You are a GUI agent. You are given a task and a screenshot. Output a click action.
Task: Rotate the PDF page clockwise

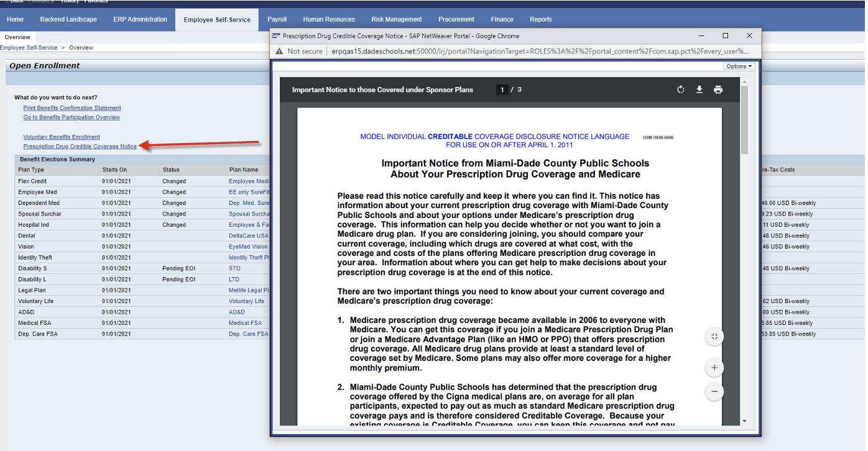[x=680, y=89]
